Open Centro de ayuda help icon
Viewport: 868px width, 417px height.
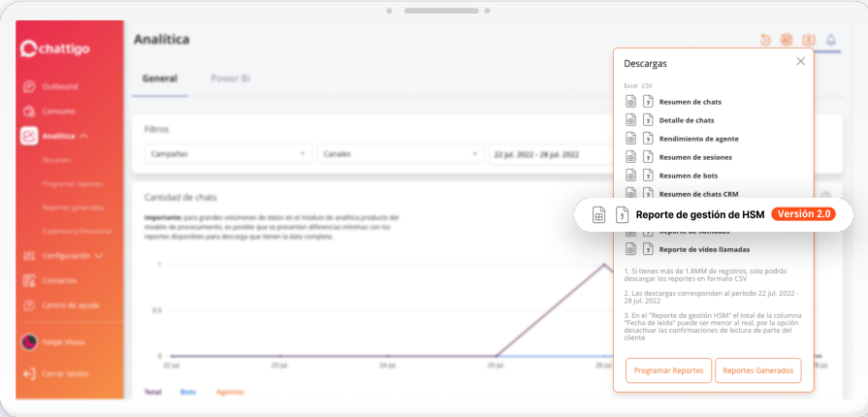tap(29, 305)
